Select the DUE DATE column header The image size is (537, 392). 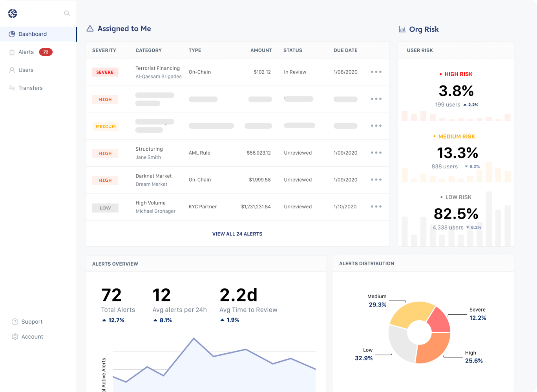coord(345,50)
